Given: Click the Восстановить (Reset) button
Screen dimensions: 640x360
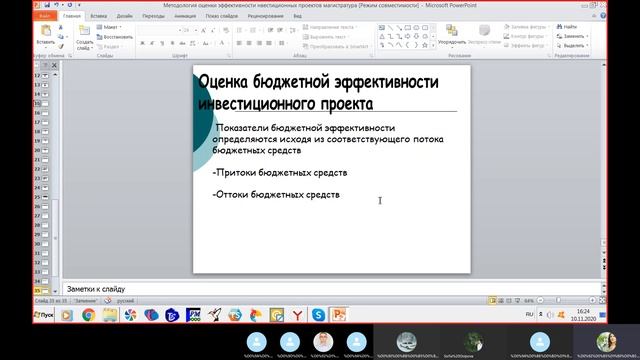Looking at the screenshot, I should (115, 37).
